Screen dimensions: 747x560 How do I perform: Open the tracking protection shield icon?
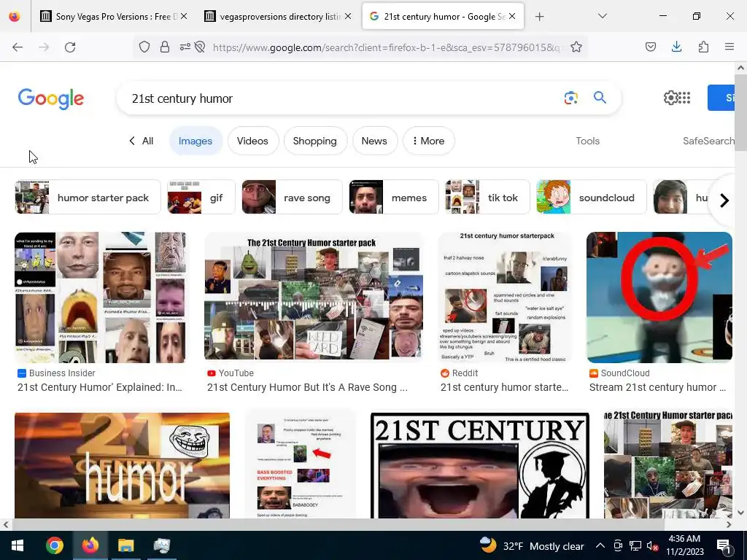(144, 47)
